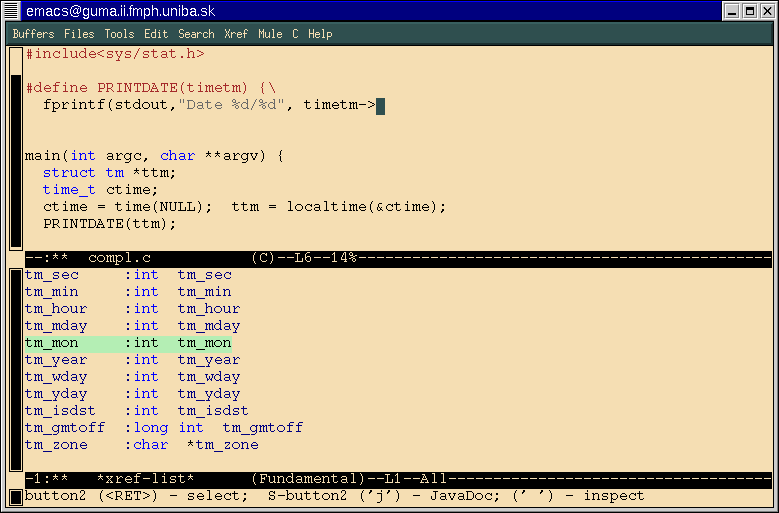Click the xref-list buffer scrollbar thumb

coord(16,369)
